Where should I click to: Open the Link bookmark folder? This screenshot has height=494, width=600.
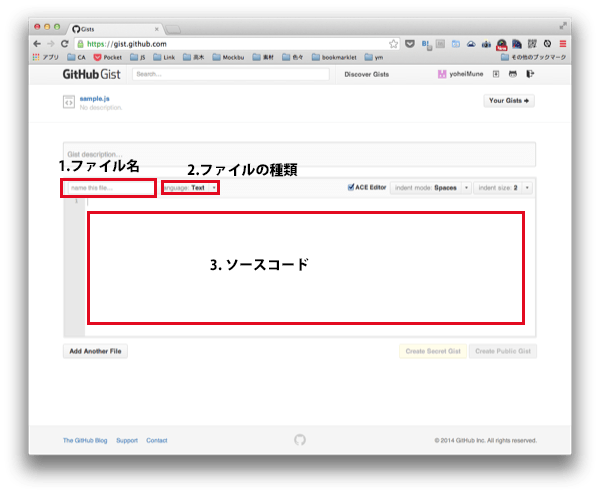tap(164, 57)
